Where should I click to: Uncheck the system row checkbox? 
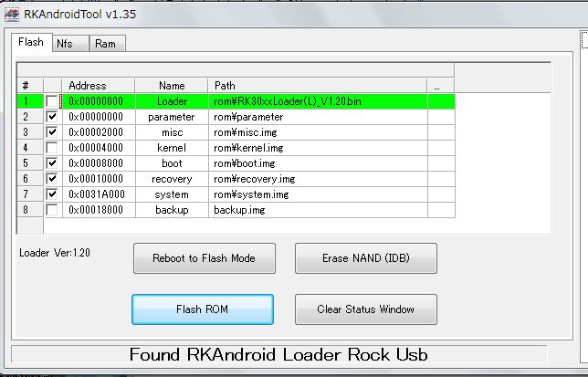click(x=52, y=194)
